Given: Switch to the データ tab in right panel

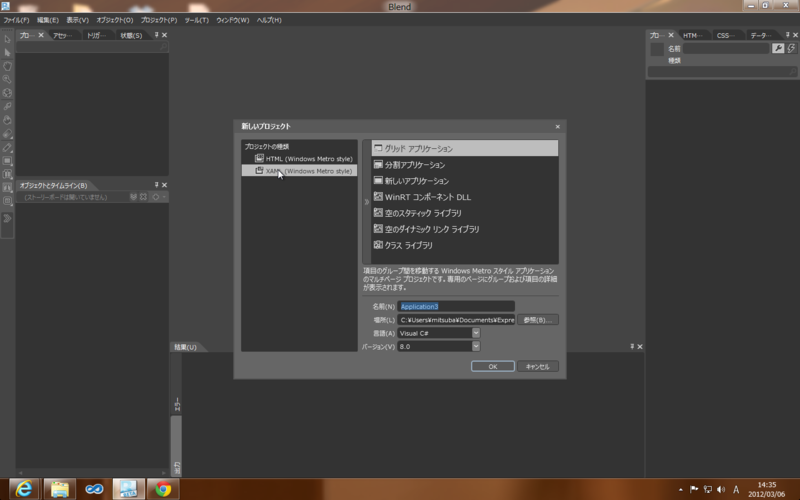Looking at the screenshot, I should [x=761, y=35].
